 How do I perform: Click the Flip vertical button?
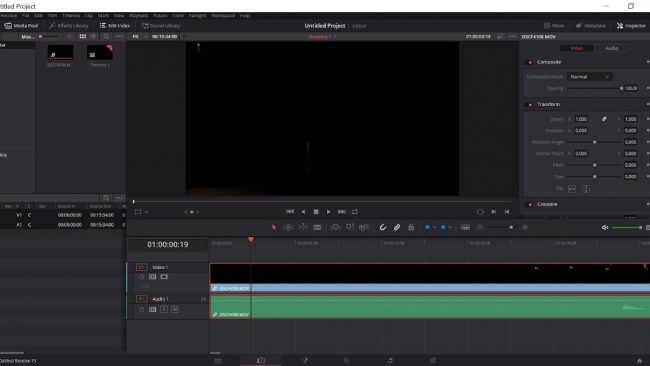coord(586,189)
